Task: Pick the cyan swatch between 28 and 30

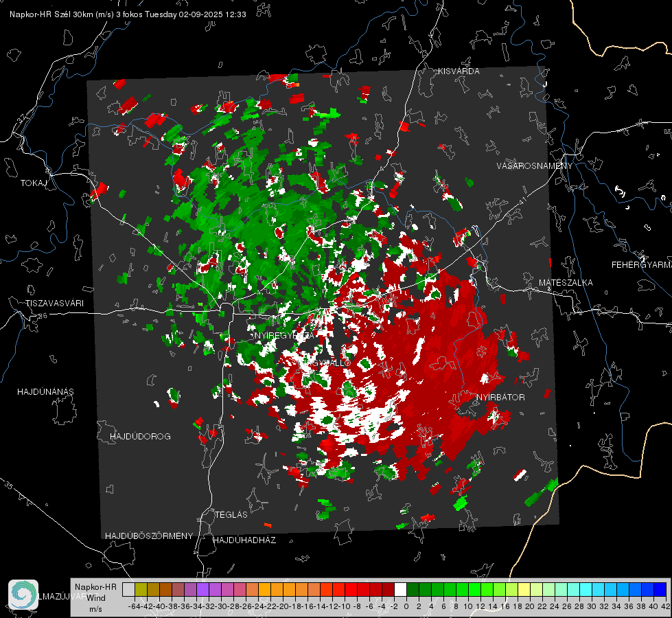Action: click(586, 590)
